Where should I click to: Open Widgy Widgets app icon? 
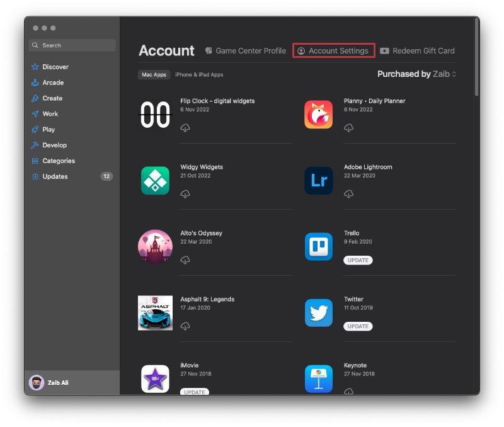(x=155, y=181)
